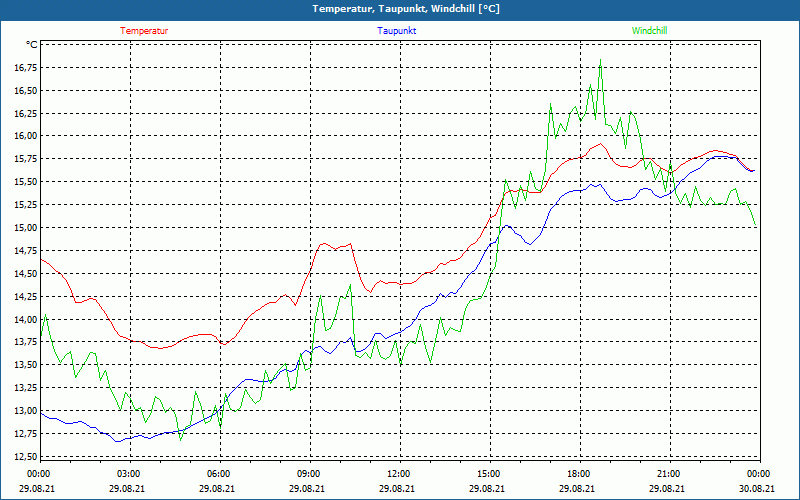Select the blue 'Taupunkt' legend label

pos(396,31)
